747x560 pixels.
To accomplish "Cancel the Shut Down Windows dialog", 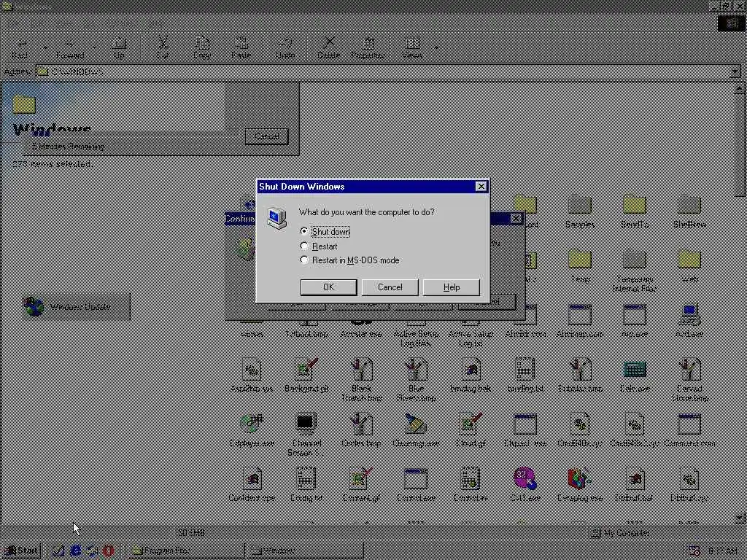I will pos(390,287).
